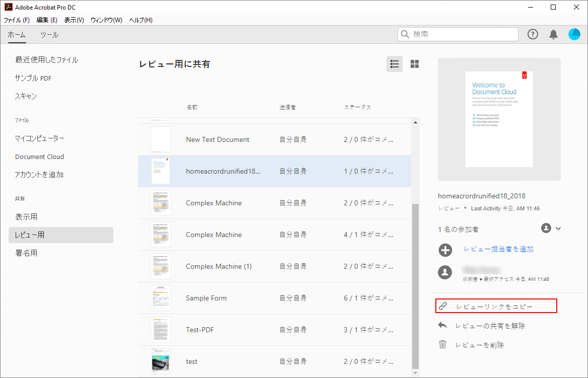Open the help question mark icon

click(x=533, y=34)
